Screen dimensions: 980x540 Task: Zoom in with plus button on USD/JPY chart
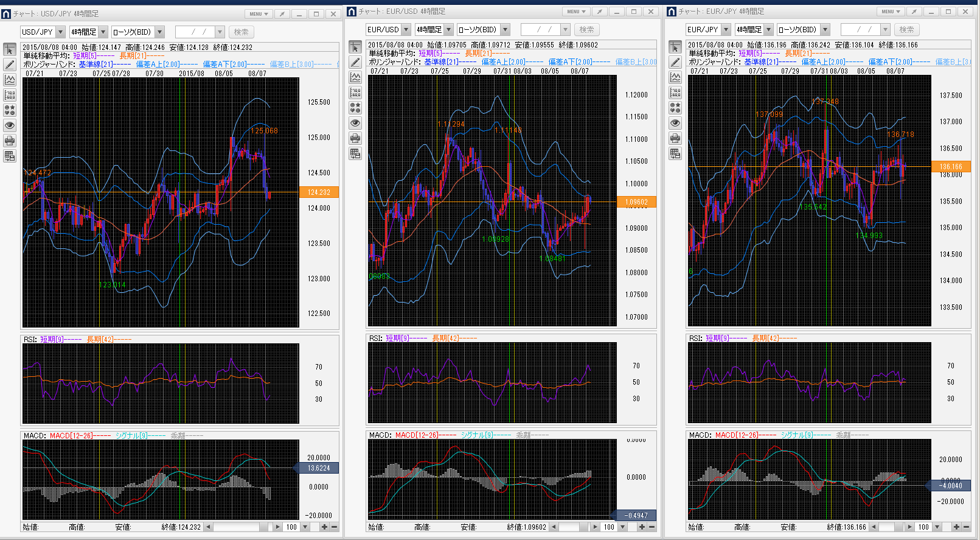point(324,527)
